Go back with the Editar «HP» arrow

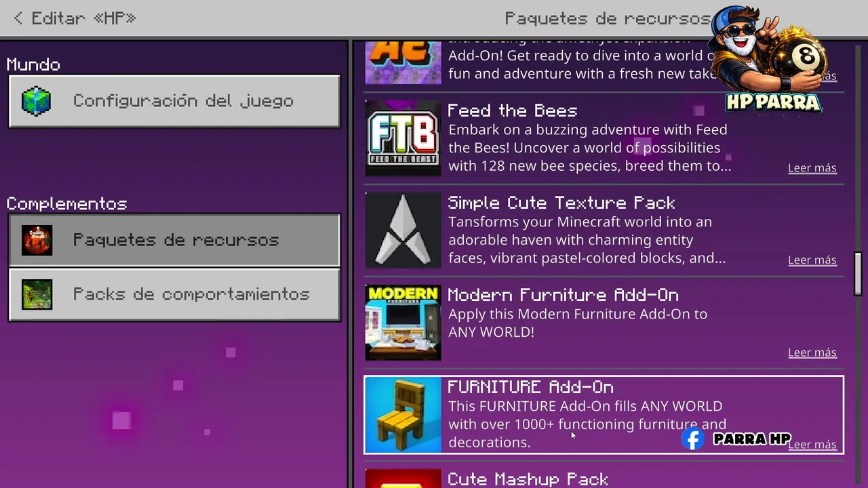pos(18,18)
